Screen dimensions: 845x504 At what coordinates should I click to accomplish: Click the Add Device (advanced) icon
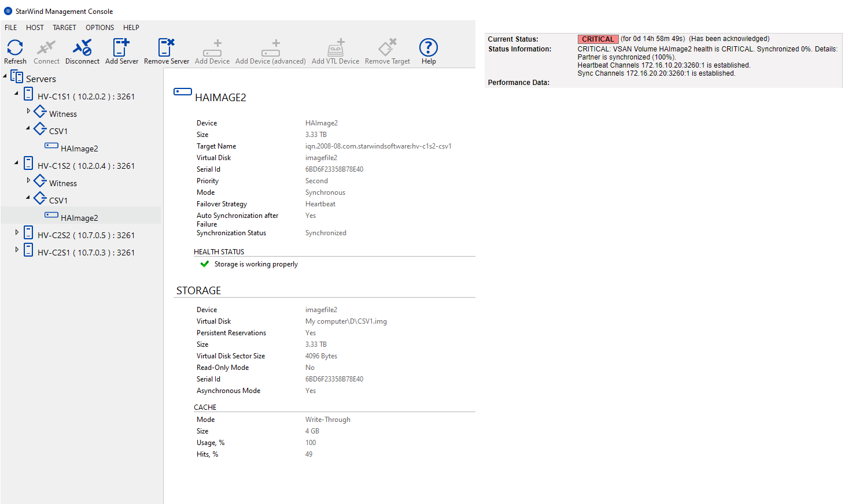tap(271, 48)
